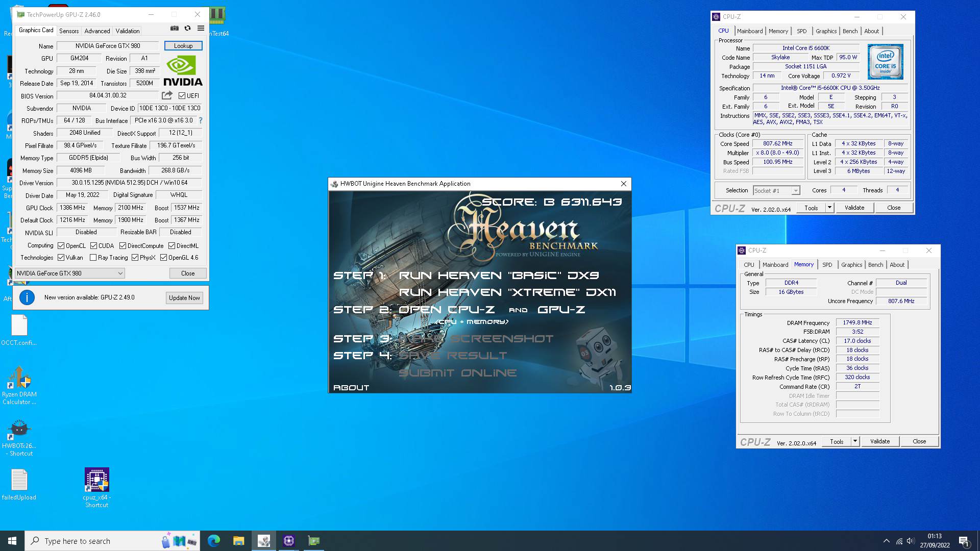Click Close button in GPU-Z window

188,273
